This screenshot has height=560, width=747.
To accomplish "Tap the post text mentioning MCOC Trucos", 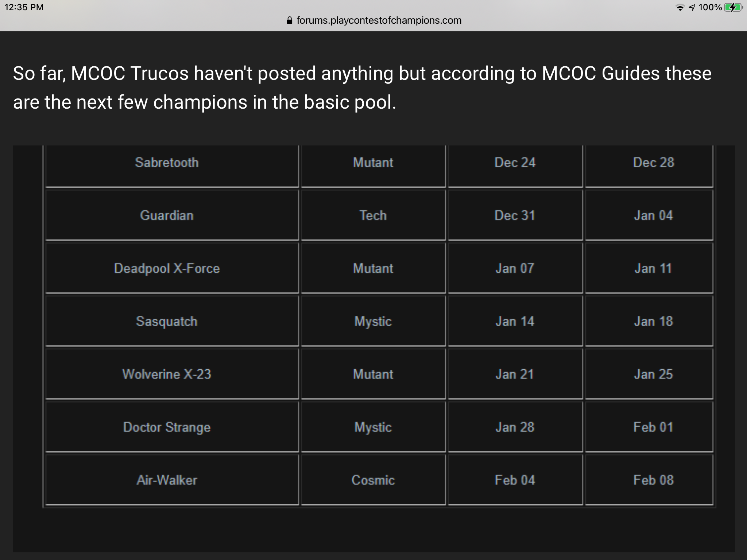I will point(362,87).
